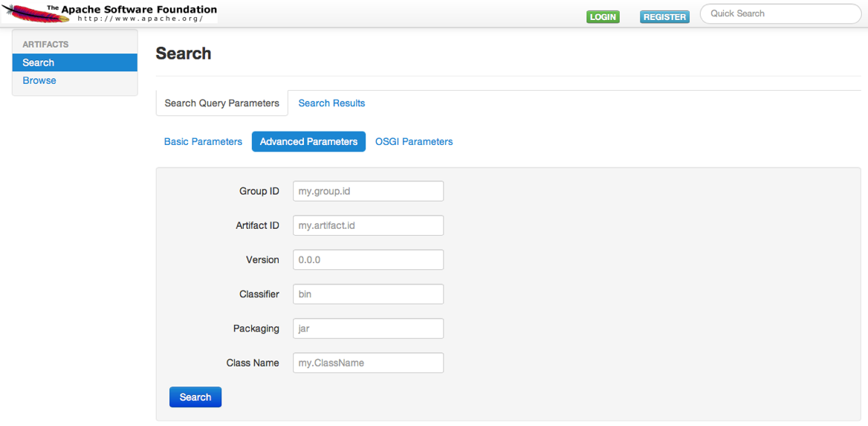Focus the Packaging input field
The width and height of the screenshot is (868, 426).
coord(368,328)
